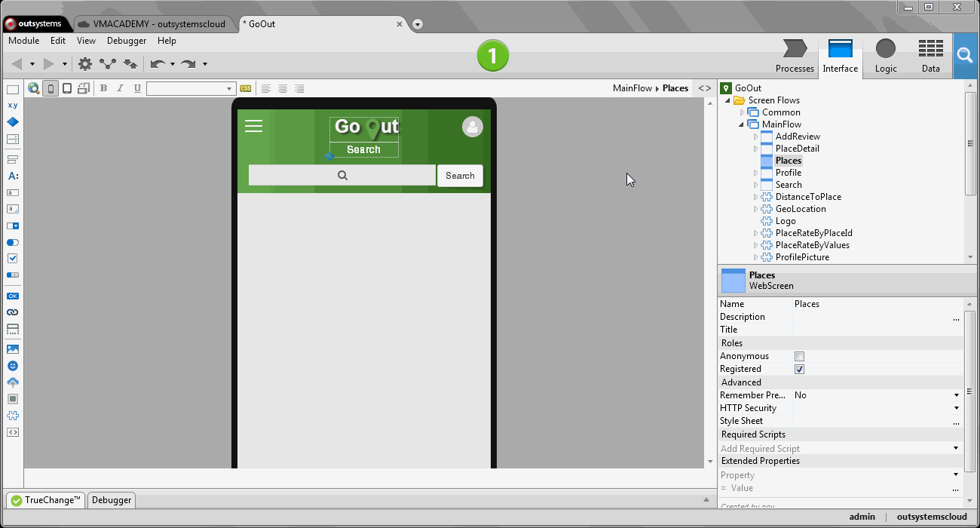This screenshot has width=980, height=528.
Task: Switch preview to phone device icon
Action: pos(51,88)
